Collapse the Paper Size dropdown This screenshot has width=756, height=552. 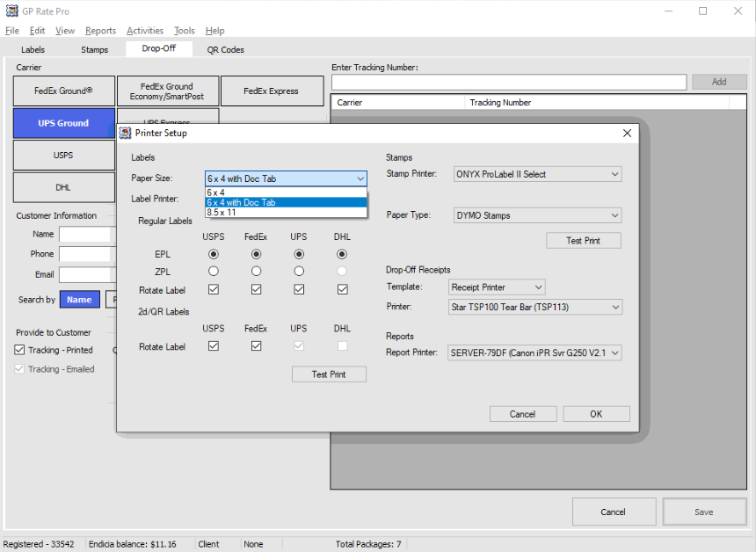click(360, 178)
